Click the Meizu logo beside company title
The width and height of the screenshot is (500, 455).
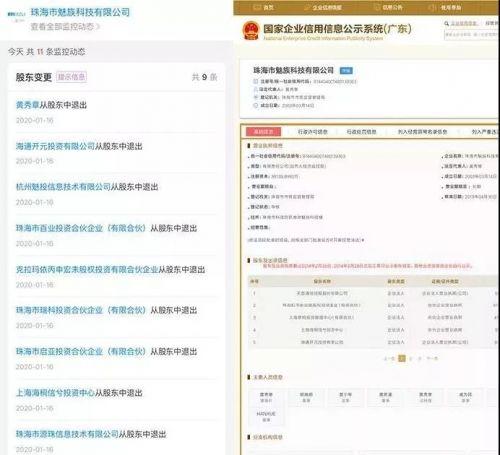tap(16, 15)
